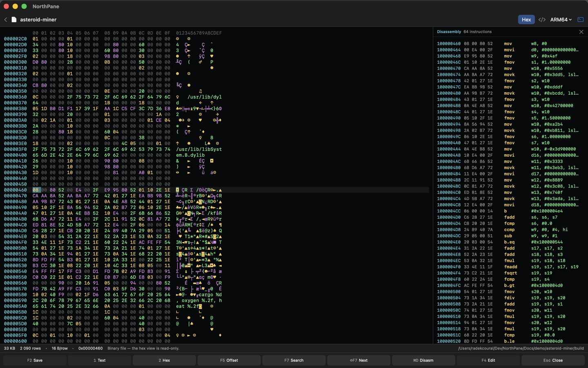
Task: Select the fdiv s19, s19, s20 row
Action: point(510,298)
